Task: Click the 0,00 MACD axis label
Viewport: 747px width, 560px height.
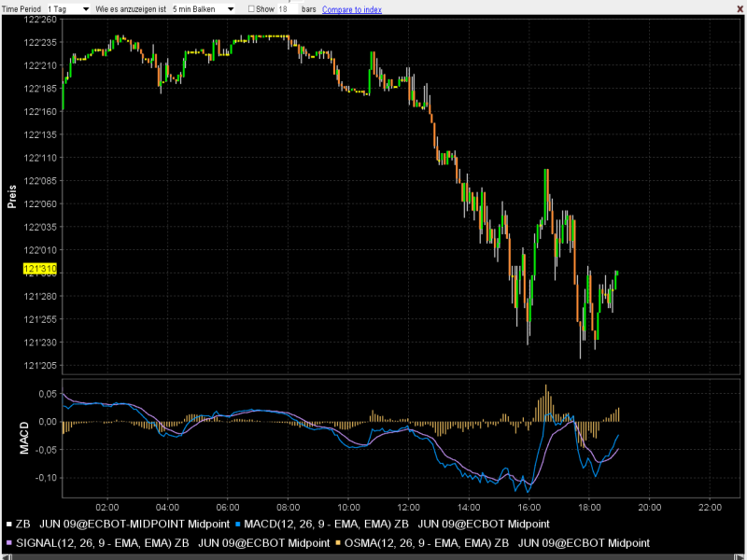Action: [x=48, y=422]
